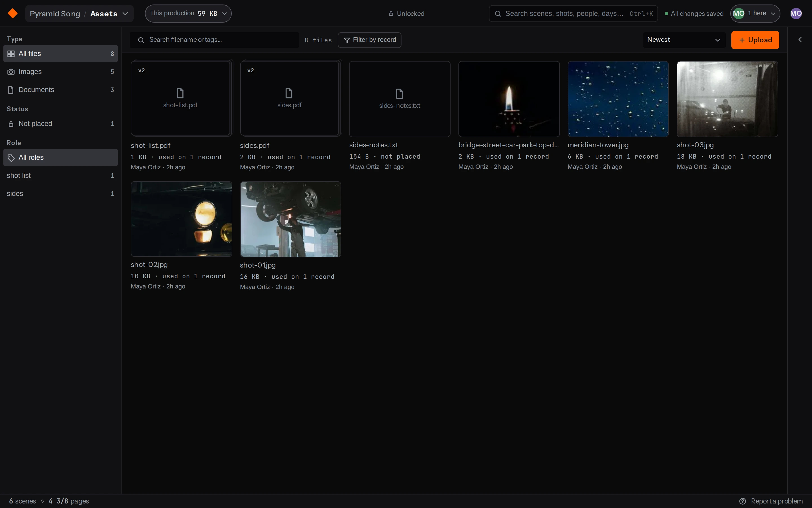Screen dimensions: 812x508
Task: Click the v2 badge on shot-list.pdf
Action: click(142, 70)
